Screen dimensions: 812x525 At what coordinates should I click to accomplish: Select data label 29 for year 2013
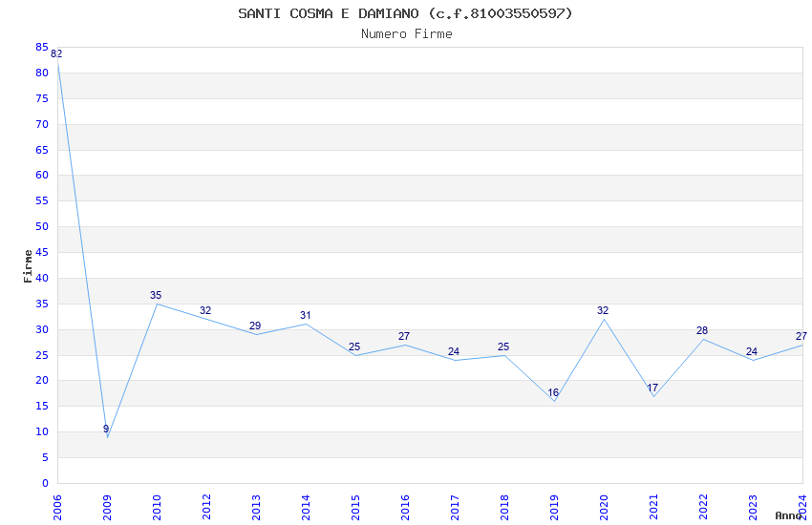[x=255, y=325]
